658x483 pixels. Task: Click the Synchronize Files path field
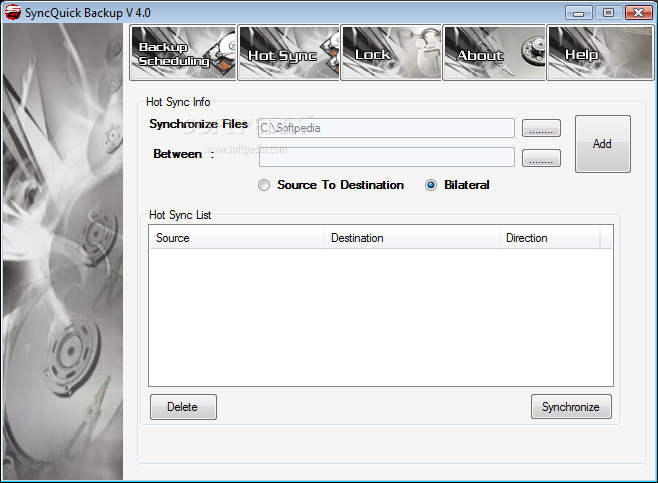tap(386, 128)
